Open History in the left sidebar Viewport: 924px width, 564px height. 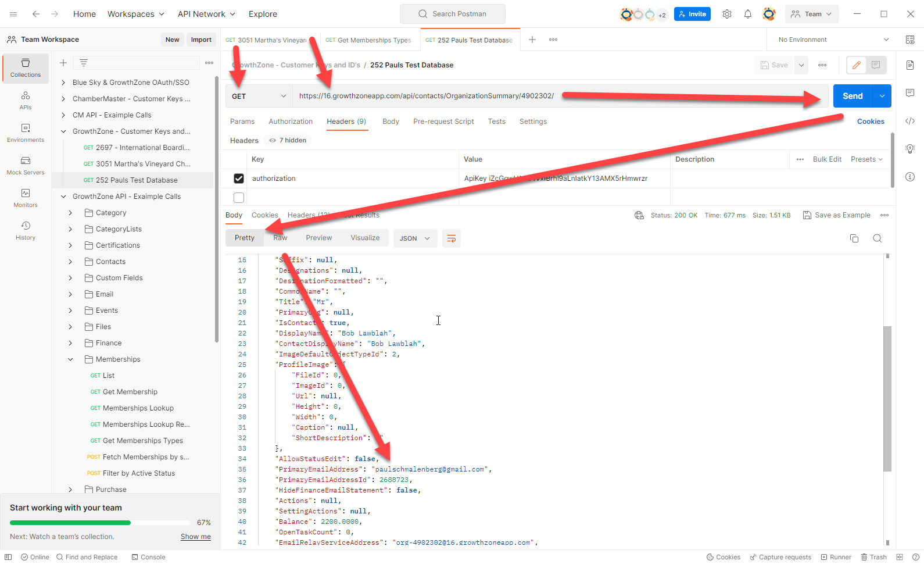tap(26, 230)
